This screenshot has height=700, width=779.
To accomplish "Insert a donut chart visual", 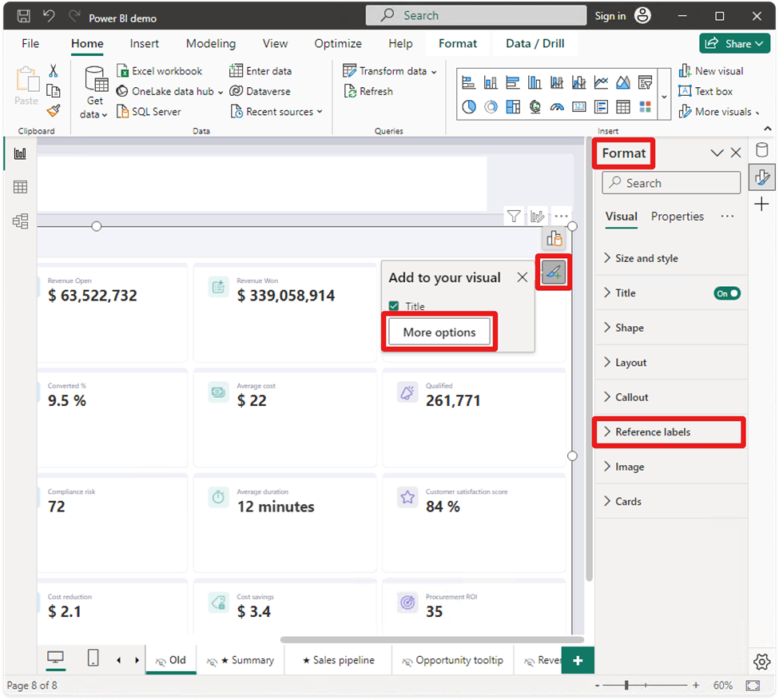I will coord(491,106).
